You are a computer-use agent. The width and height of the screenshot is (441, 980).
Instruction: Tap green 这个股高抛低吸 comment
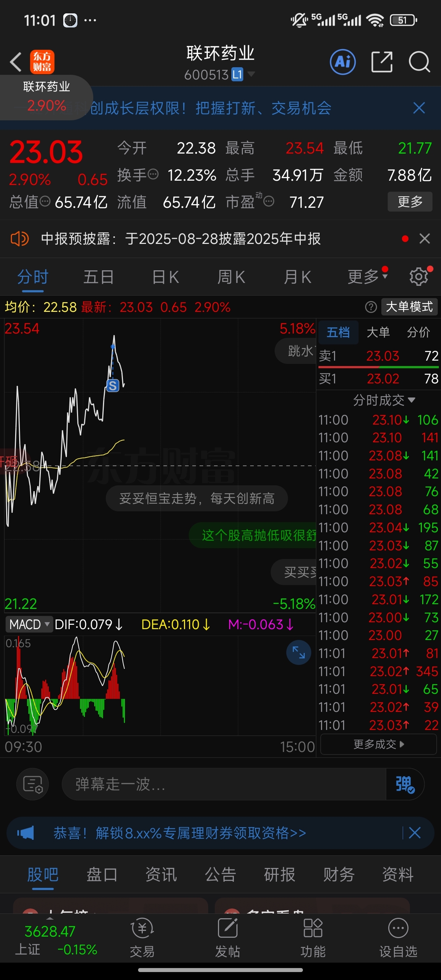pos(253,535)
